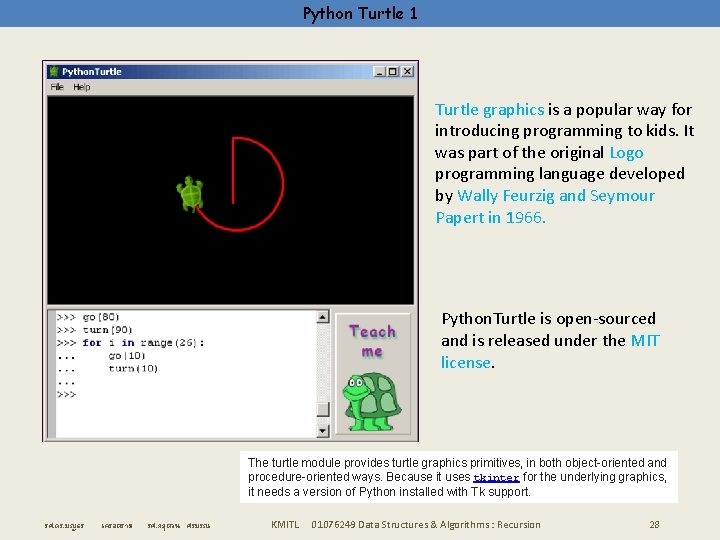This screenshot has height=540, width=720.
Task: Click the 'for i in range(26):' line
Action: (x=130, y=343)
